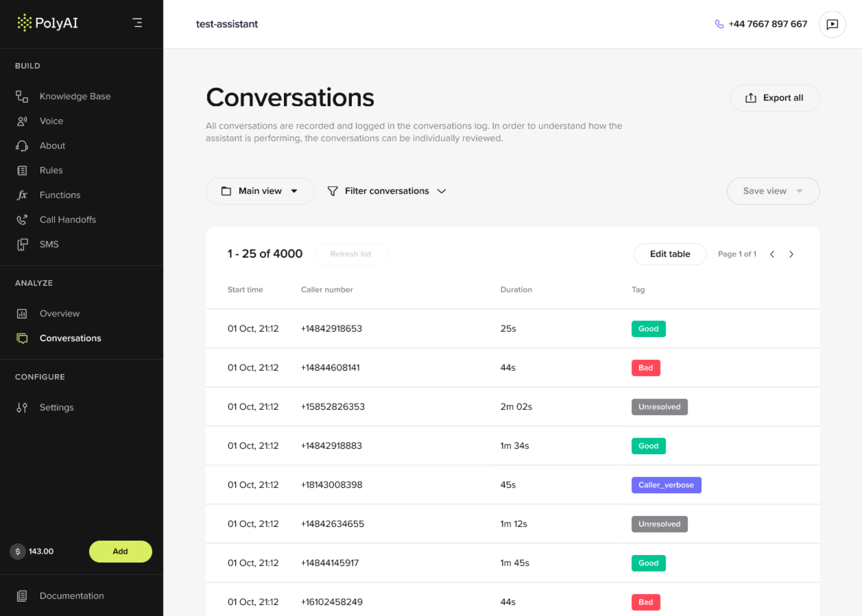Click the Caller_verbose purple tag
862x616 pixels.
point(666,485)
